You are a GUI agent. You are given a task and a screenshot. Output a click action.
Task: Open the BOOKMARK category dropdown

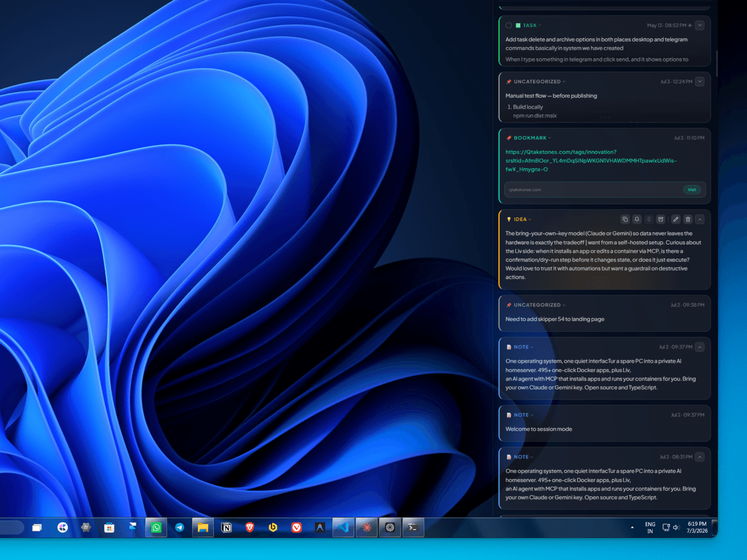(x=529, y=138)
